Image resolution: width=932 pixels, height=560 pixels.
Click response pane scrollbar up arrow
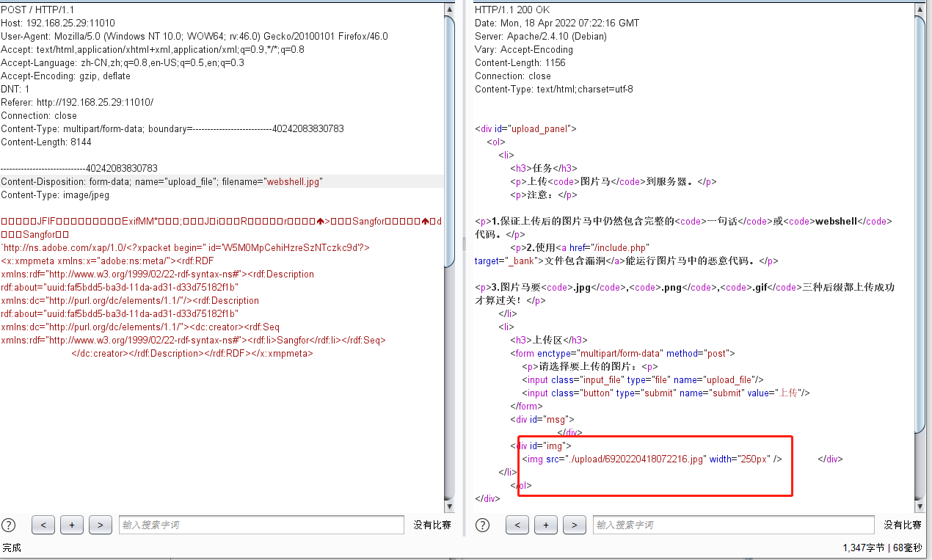point(920,9)
